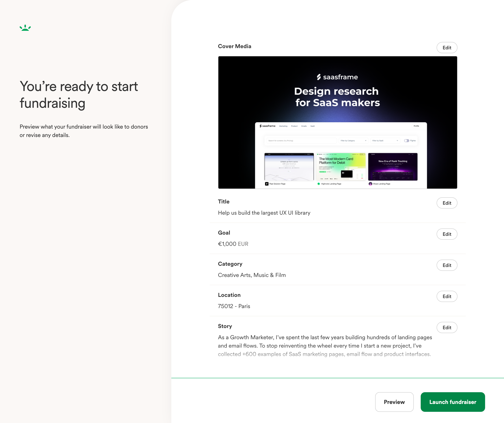This screenshot has height=423, width=504.
Task: Click the goal value "€1,000 EUR"
Action: (233, 244)
